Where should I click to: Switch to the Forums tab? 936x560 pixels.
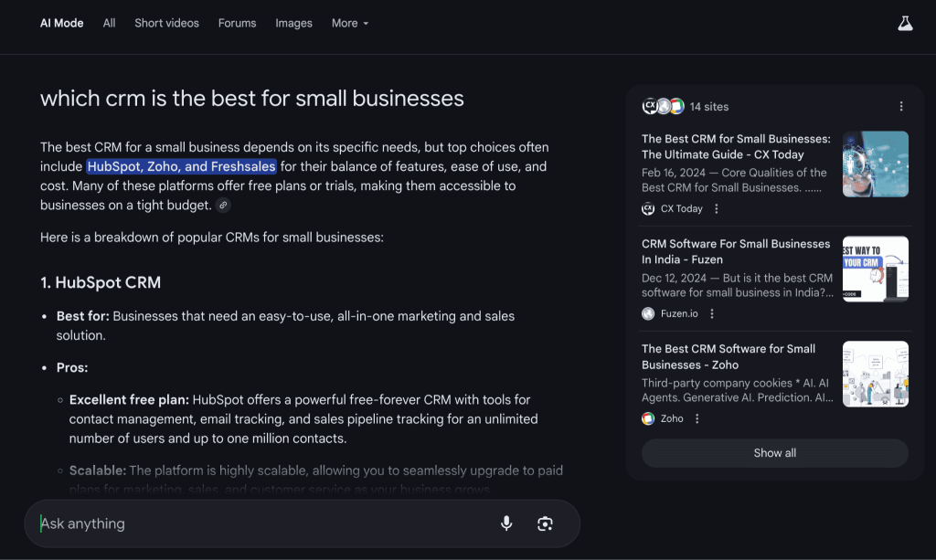click(237, 23)
